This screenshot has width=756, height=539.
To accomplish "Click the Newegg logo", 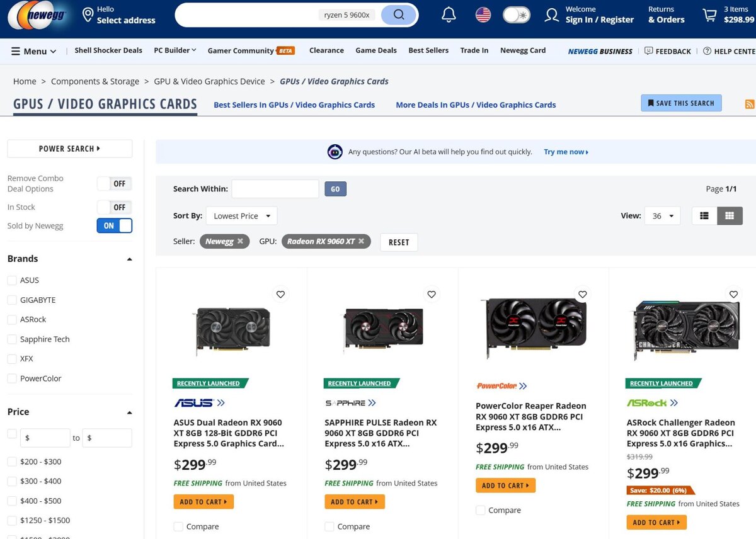I will pyautogui.click(x=38, y=16).
